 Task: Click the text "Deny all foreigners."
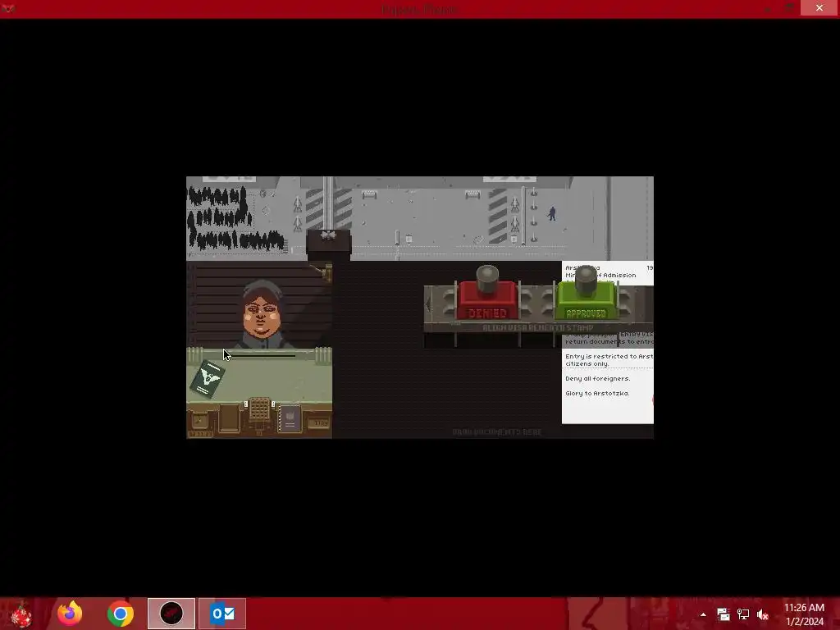(x=597, y=379)
